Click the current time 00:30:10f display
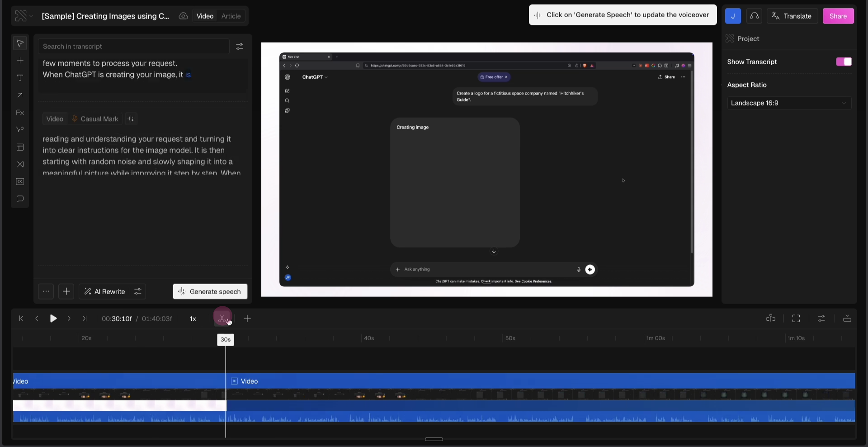The image size is (868, 447). click(x=117, y=319)
